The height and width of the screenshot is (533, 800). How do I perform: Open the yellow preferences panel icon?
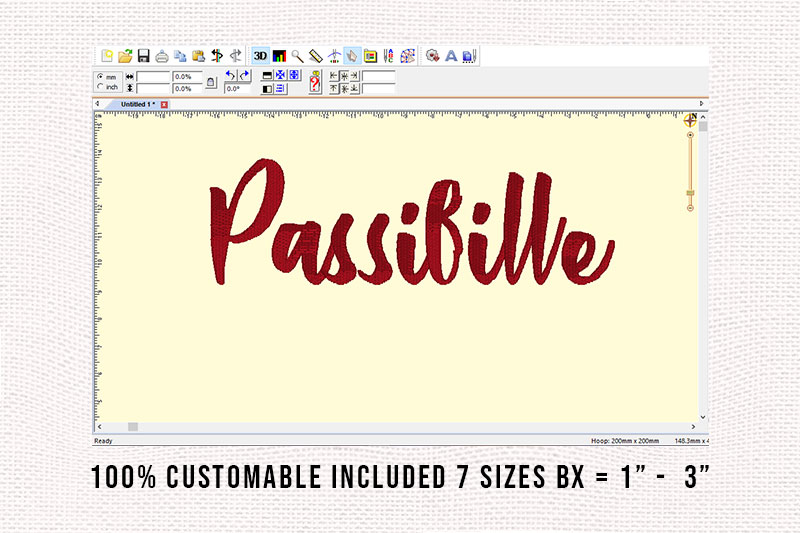[370, 56]
